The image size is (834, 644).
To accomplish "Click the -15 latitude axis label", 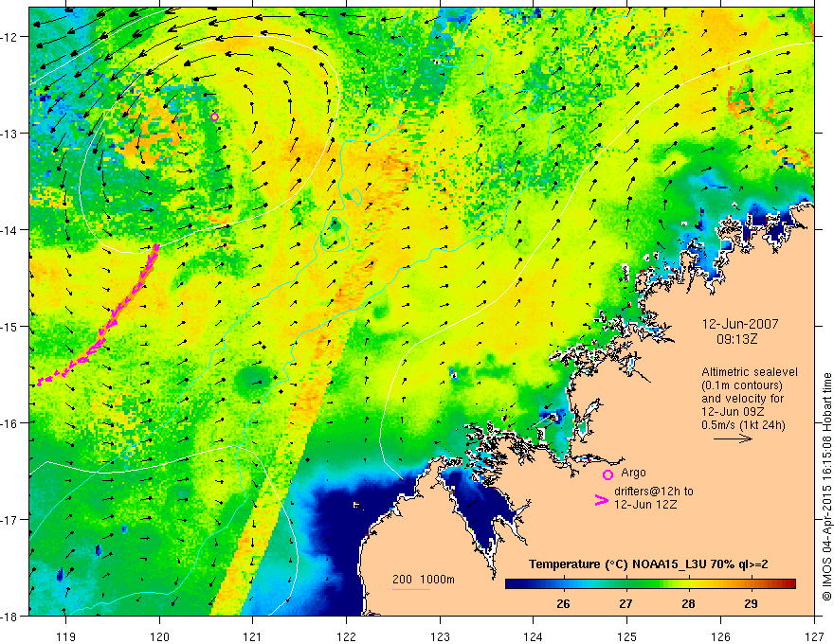I will pyautogui.click(x=10, y=326).
